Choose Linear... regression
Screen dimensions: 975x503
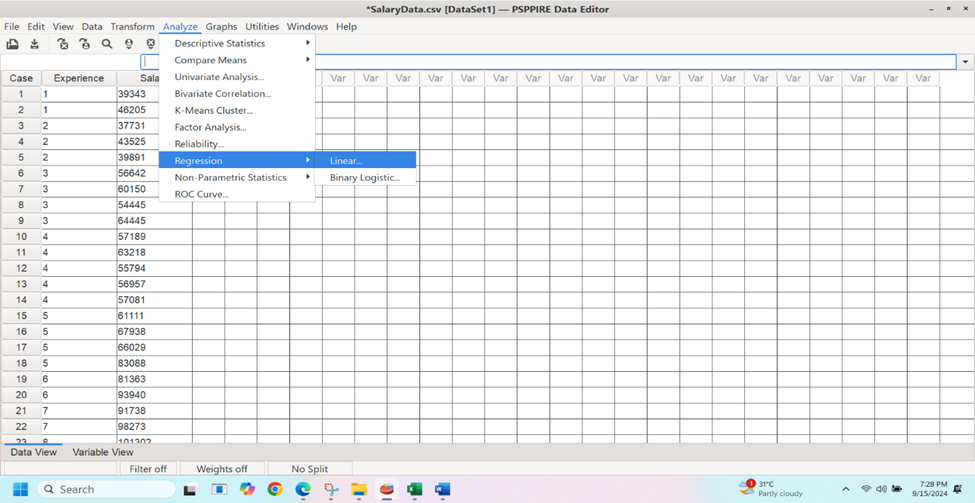coord(365,160)
